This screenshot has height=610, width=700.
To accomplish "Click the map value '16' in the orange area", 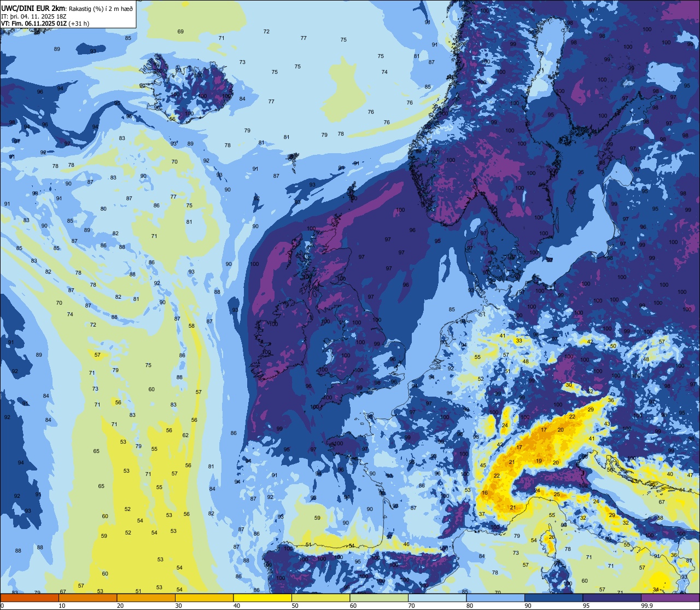I will click(485, 493).
